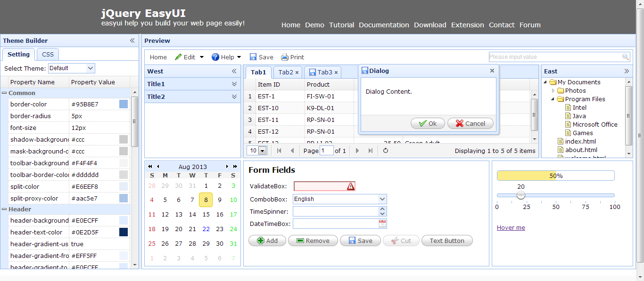Open the Forum navigation link

point(530,25)
